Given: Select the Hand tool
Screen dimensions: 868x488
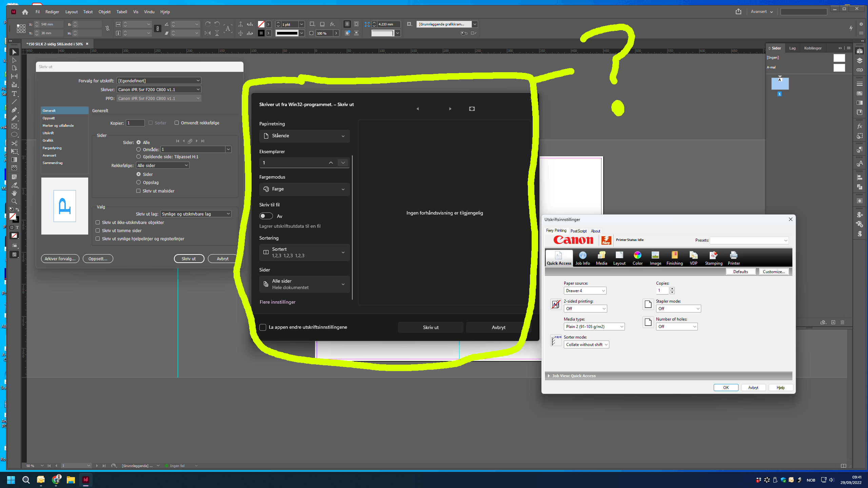Looking at the screenshot, I should 14,193.
